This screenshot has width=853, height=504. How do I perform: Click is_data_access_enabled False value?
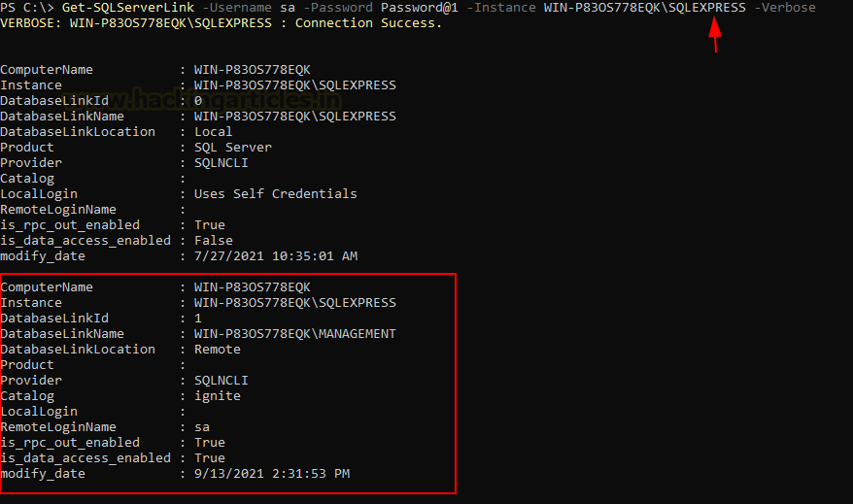(214, 240)
